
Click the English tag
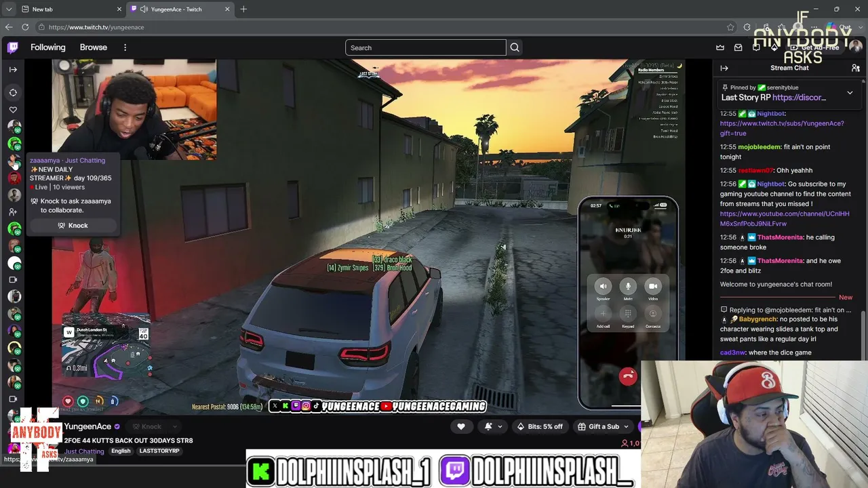point(121,451)
